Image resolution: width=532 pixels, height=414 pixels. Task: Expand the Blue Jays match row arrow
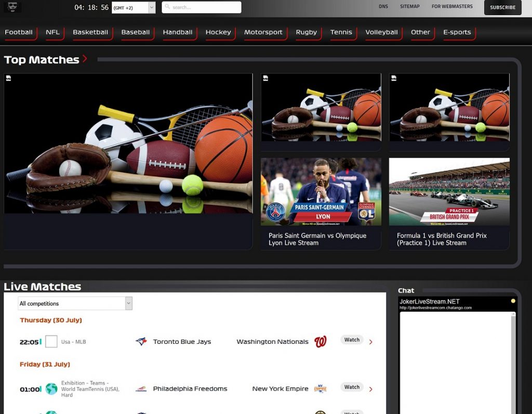pyautogui.click(x=370, y=342)
